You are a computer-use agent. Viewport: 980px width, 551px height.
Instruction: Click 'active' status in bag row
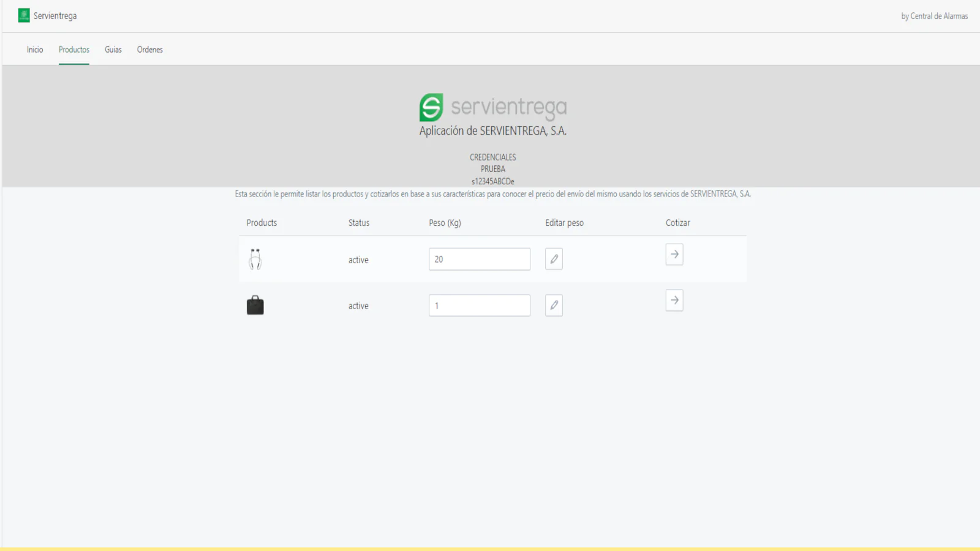(358, 306)
